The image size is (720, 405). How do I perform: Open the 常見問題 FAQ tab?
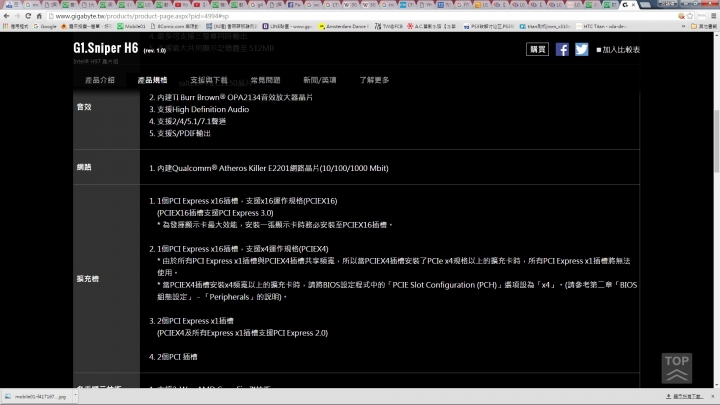click(265, 80)
